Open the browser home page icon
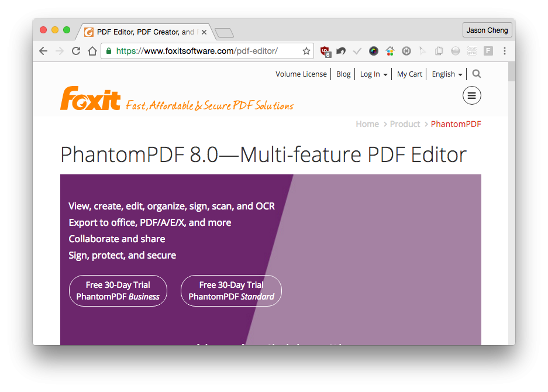The height and width of the screenshot is (392, 548). [x=92, y=51]
